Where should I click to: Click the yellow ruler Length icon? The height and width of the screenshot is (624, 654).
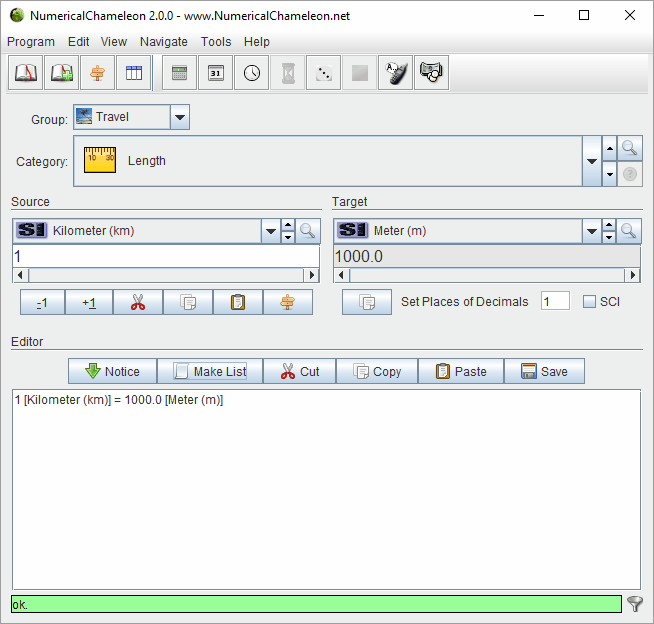pyautogui.click(x=100, y=160)
